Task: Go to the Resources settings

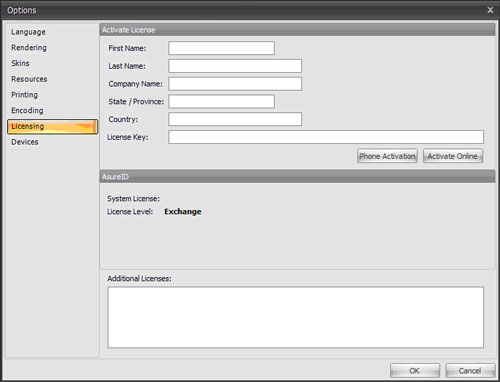Action: point(29,79)
